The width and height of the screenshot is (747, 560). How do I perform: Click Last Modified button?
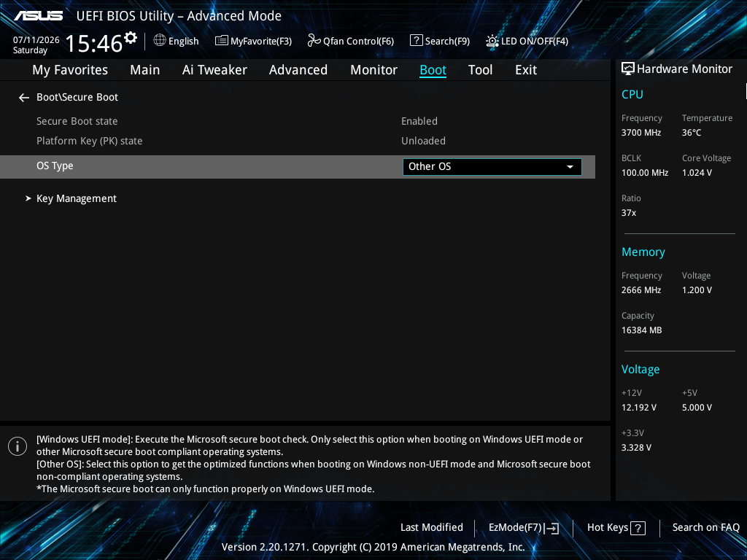(432, 527)
